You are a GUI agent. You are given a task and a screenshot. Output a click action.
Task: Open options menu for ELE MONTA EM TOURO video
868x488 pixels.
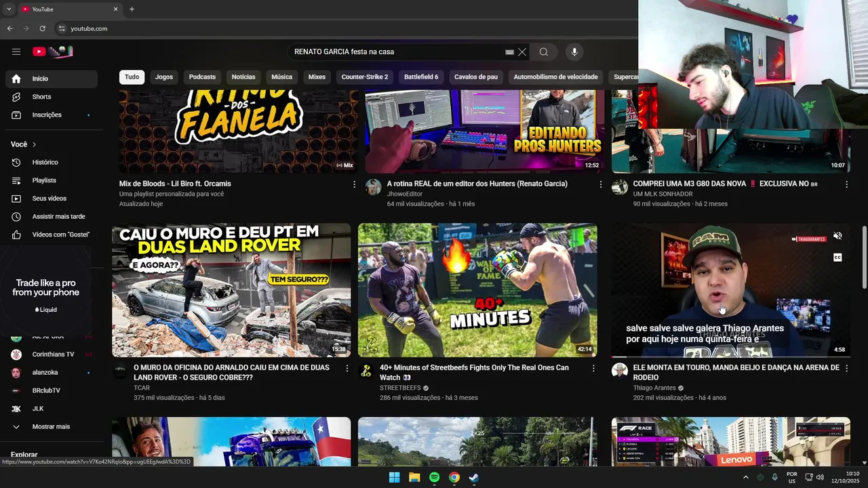tap(846, 368)
